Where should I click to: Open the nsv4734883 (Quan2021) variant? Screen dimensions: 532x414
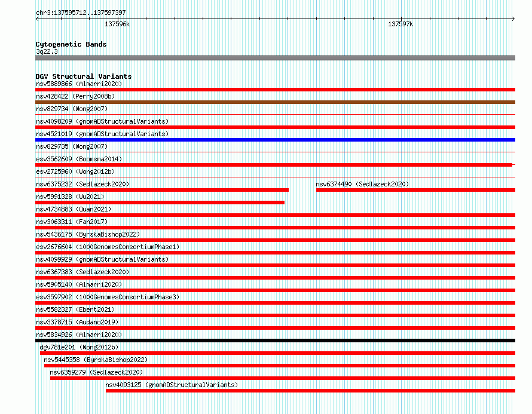(74, 209)
